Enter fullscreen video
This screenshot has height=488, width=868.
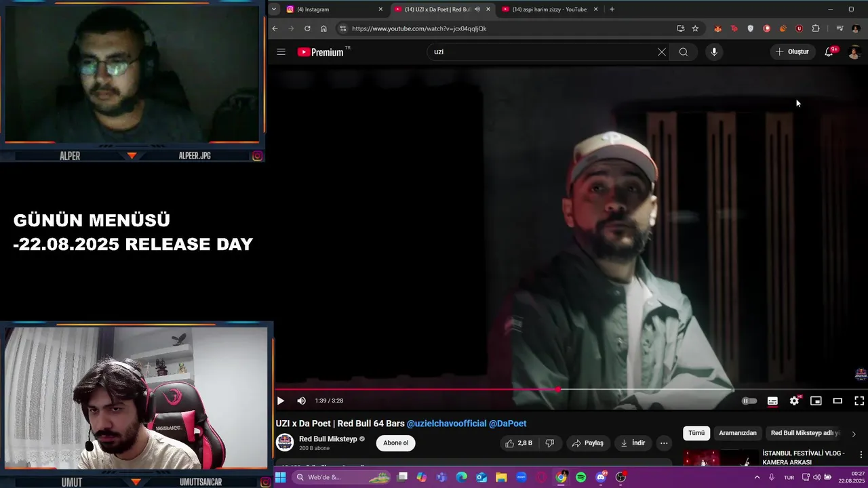859,401
